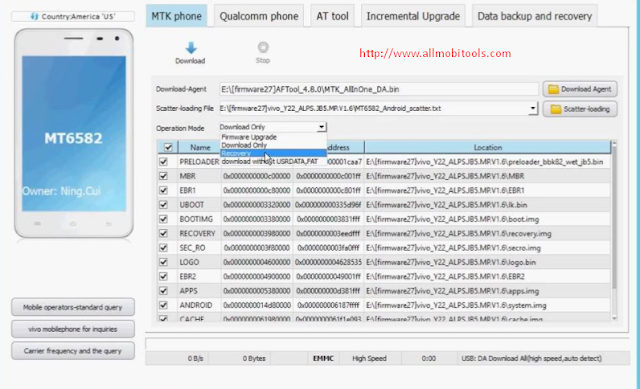Open the Data backup and recovery tab
Viewport: 640px width, 389px height.
535,16
